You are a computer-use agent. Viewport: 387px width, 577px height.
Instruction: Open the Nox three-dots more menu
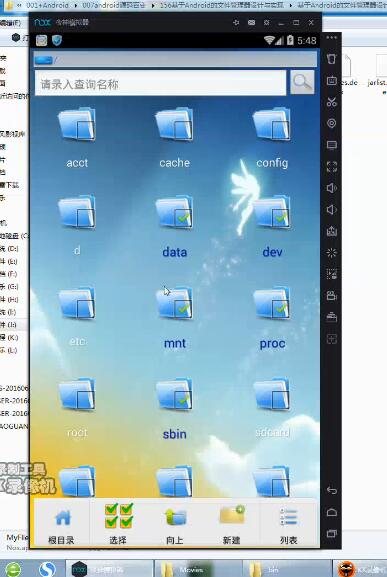point(331,38)
